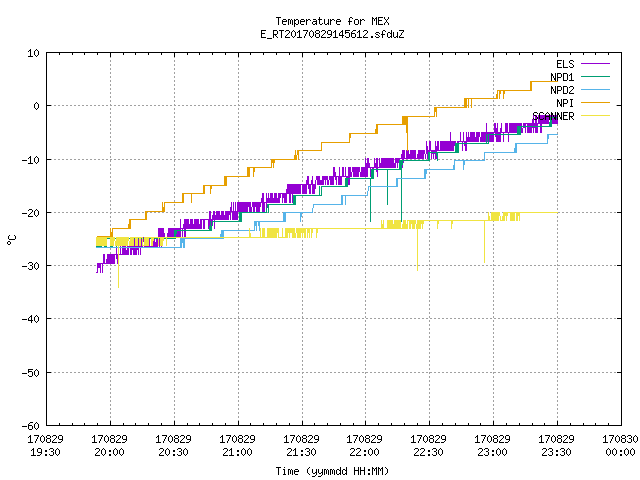This screenshot has width=640, height=480.
Task: Click the orange NPI legend line sample
Action: tap(596, 102)
